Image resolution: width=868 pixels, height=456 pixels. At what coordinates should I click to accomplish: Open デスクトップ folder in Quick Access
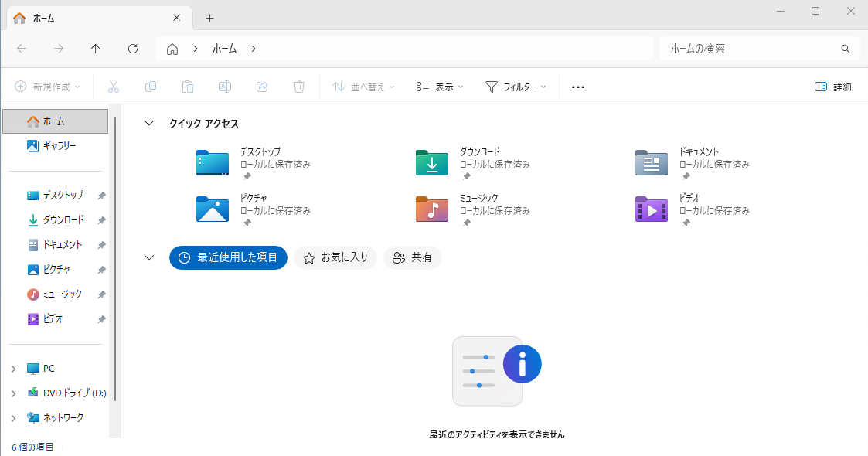(x=254, y=163)
